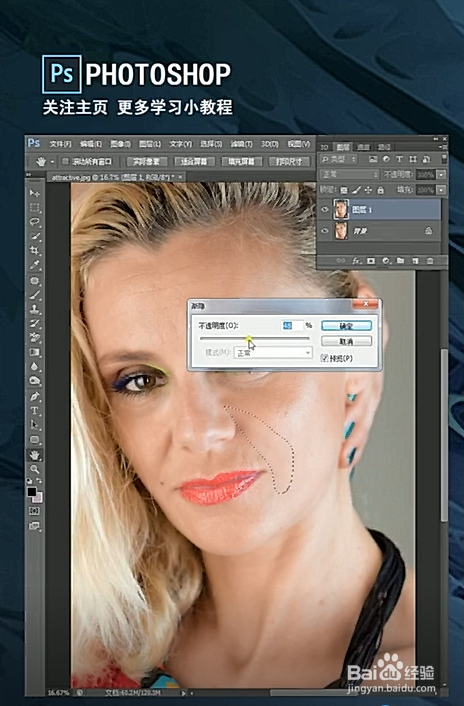Select the Patch healing tool
The height and width of the screenshot is (706, 464).
[x=35, y=281]
